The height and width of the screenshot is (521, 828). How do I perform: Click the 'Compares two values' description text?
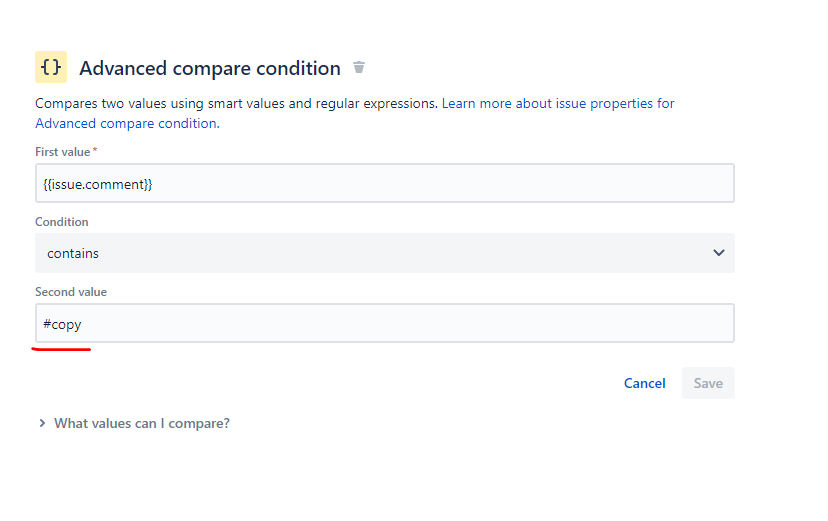[236, 103]
